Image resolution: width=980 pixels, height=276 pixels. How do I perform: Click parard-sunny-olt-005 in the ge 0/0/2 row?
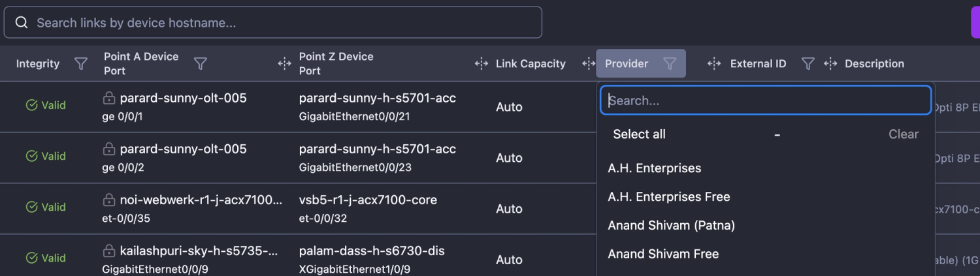(183, 149)
